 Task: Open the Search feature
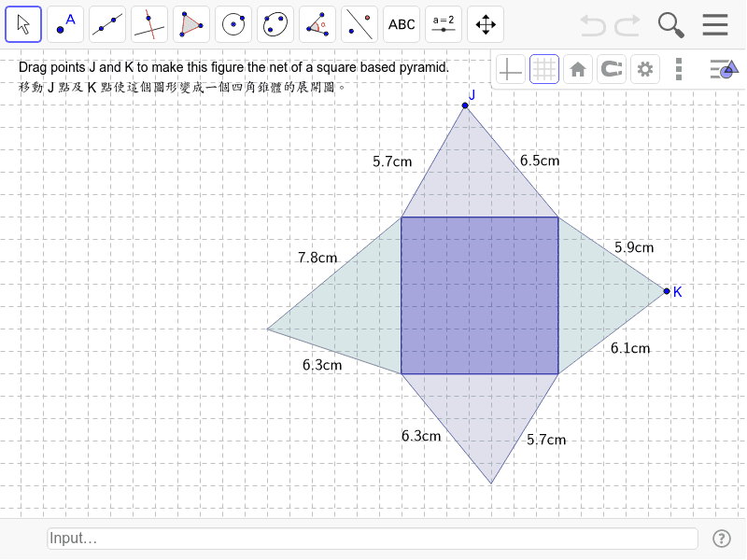[672, 25]
